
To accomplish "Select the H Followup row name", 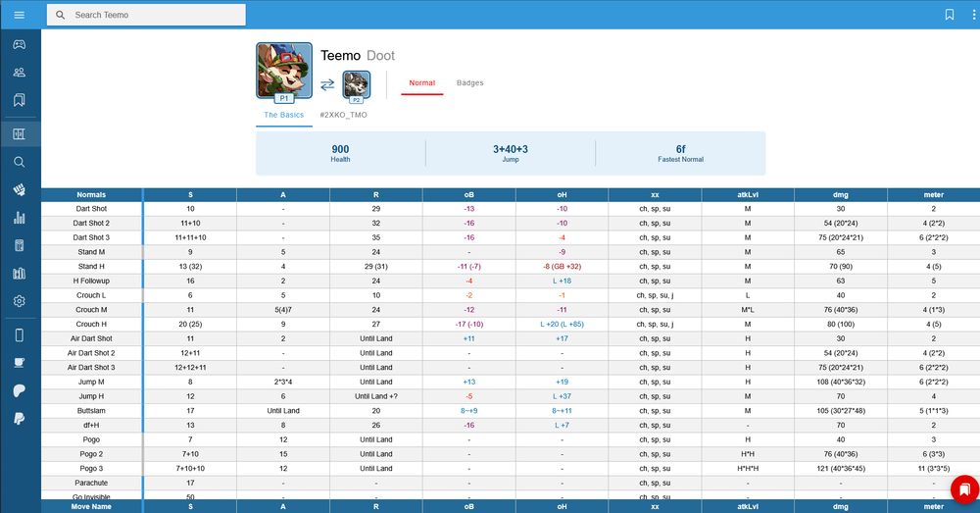I will coord(91,281).
